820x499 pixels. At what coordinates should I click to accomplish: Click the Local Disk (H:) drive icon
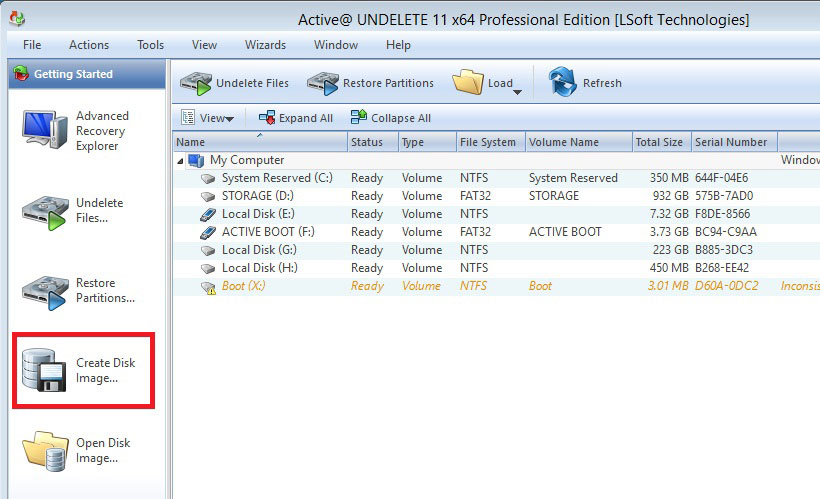click(x=208, y=268)
